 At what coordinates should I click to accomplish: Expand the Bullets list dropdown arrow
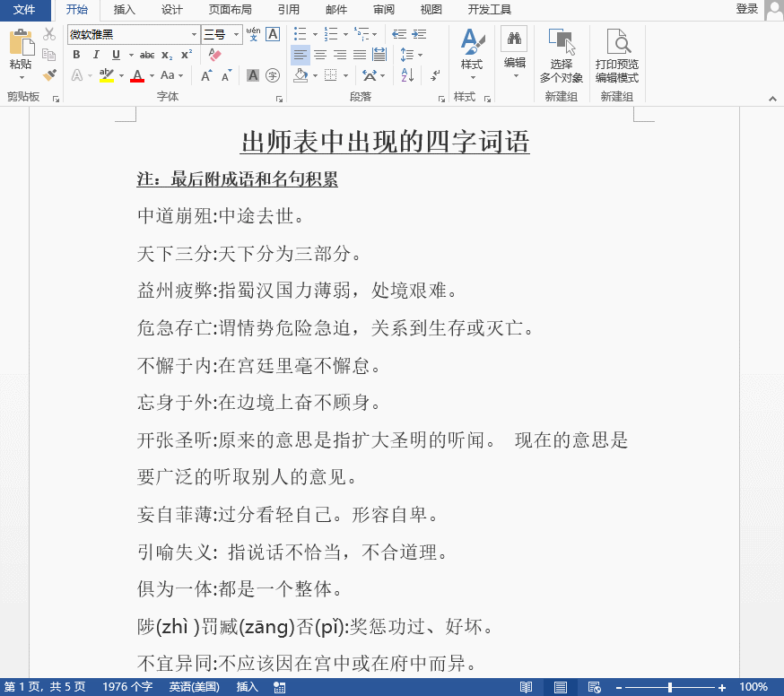click(x=315, y=34)
